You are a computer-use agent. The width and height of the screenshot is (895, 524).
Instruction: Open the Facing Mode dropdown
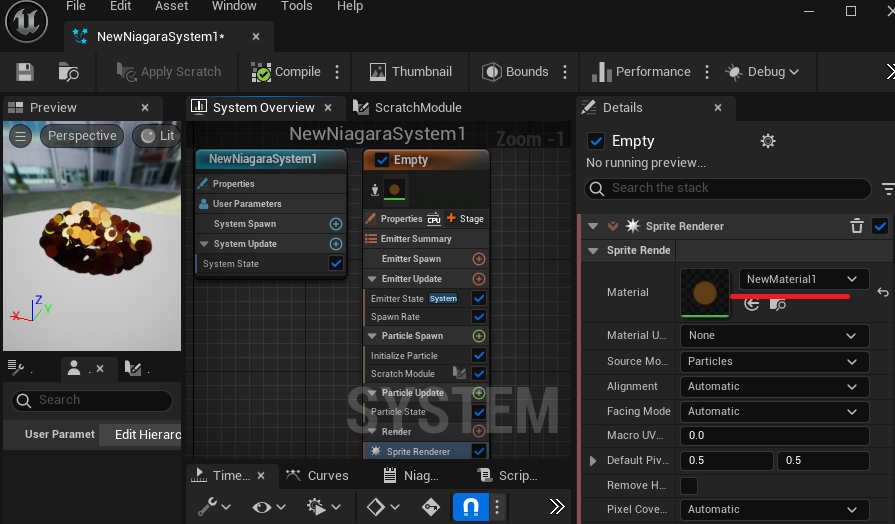[x=775, y=412]
